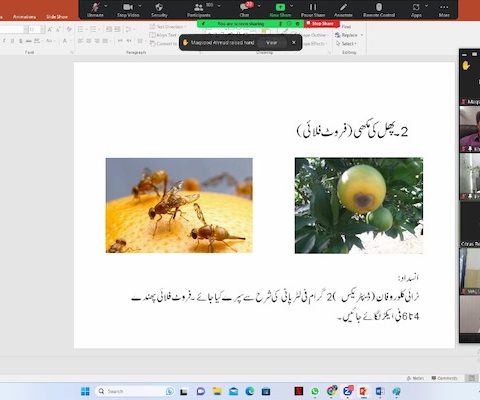The width and height of the screenshot is (480, 400).
Task: Toggle Strikethrough formatting
Action: [29, 41]
